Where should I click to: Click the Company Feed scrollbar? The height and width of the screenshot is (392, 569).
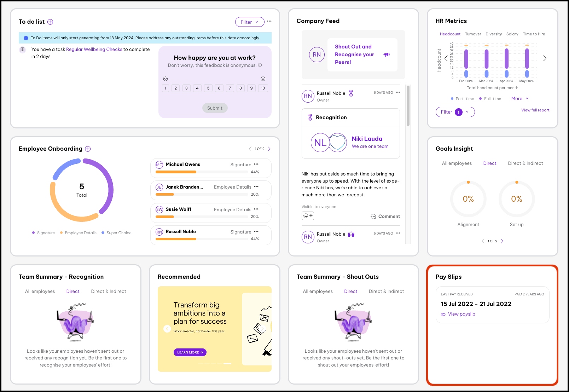point(408,106)
